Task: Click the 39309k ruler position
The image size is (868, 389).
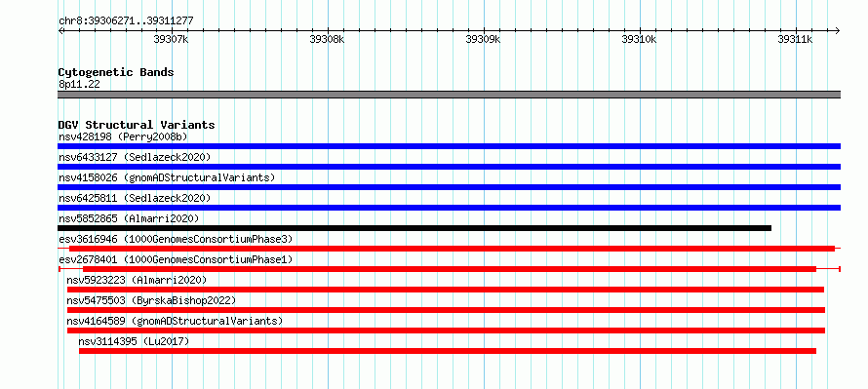Action: [484, 39]
